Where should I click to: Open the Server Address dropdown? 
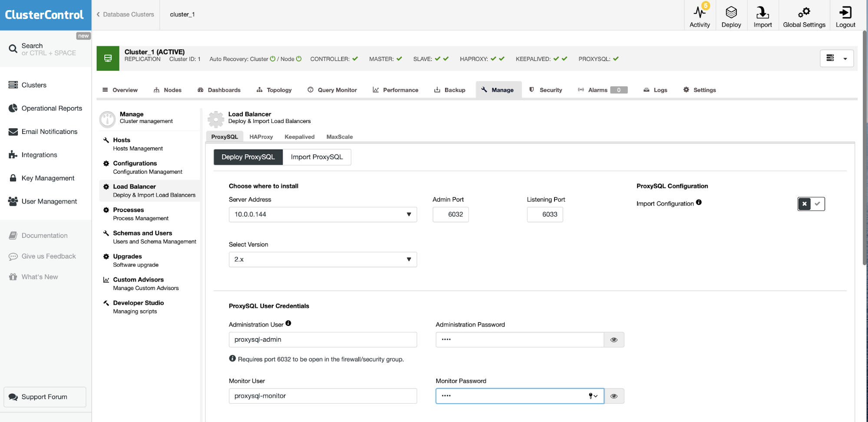tap(323, 214)
